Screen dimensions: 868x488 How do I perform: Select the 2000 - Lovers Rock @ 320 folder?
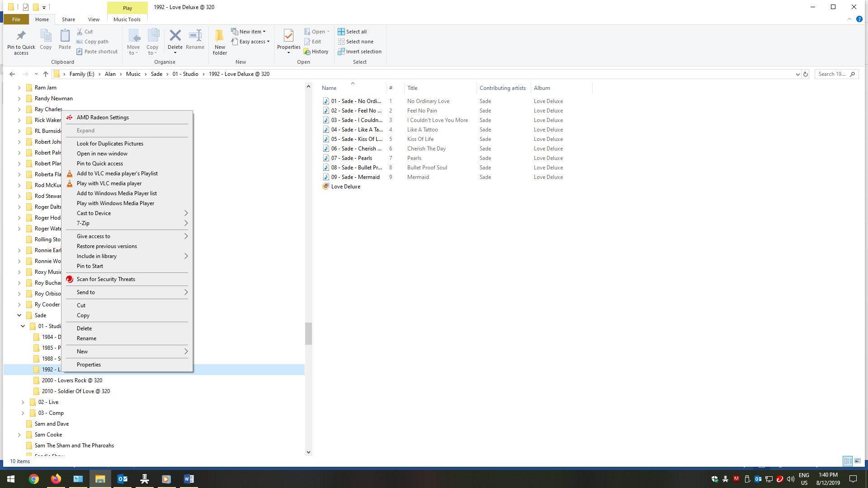tap(72, 380)
